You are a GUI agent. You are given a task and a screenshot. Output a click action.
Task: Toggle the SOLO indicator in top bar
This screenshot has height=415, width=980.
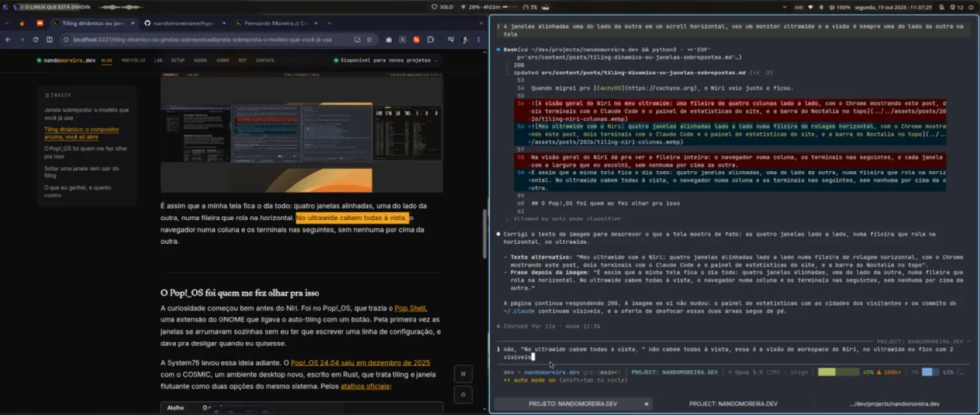click(x=442, y=7)
